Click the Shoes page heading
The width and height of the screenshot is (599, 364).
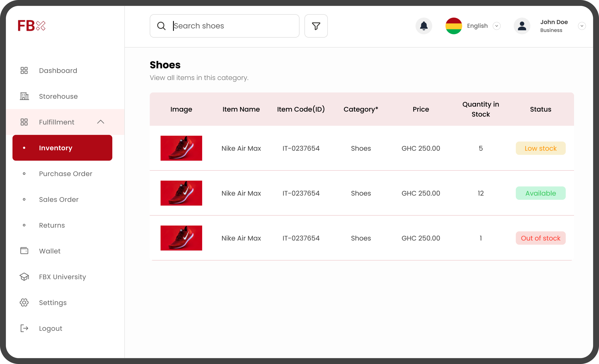click(165, 65)
